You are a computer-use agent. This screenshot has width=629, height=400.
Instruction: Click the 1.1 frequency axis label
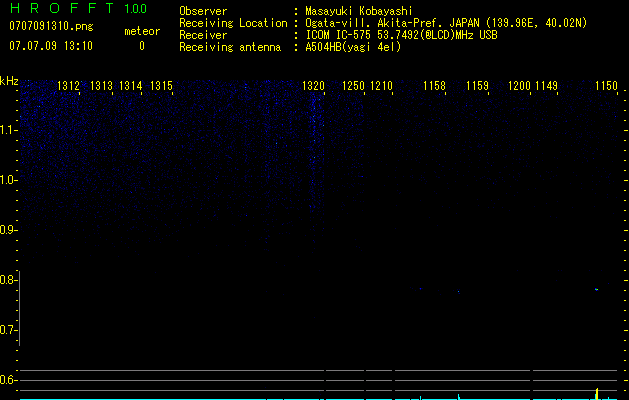click(8, 130)
